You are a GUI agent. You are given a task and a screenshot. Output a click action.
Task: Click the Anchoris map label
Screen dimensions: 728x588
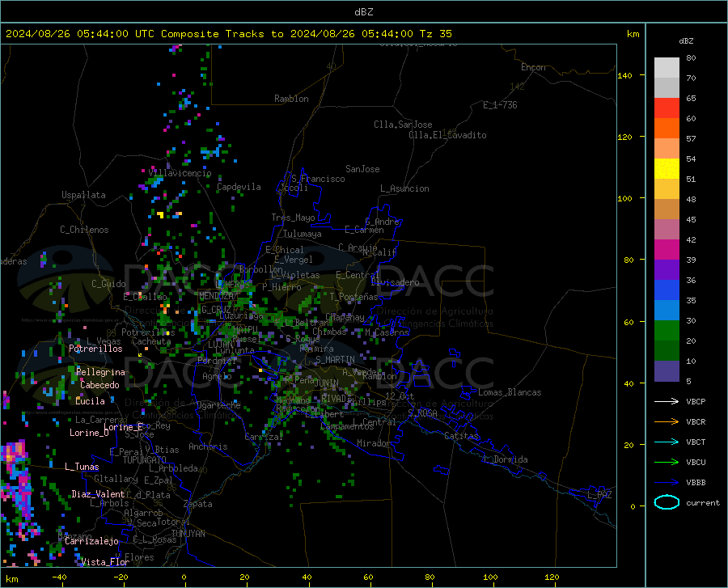[x=208, y=446]
